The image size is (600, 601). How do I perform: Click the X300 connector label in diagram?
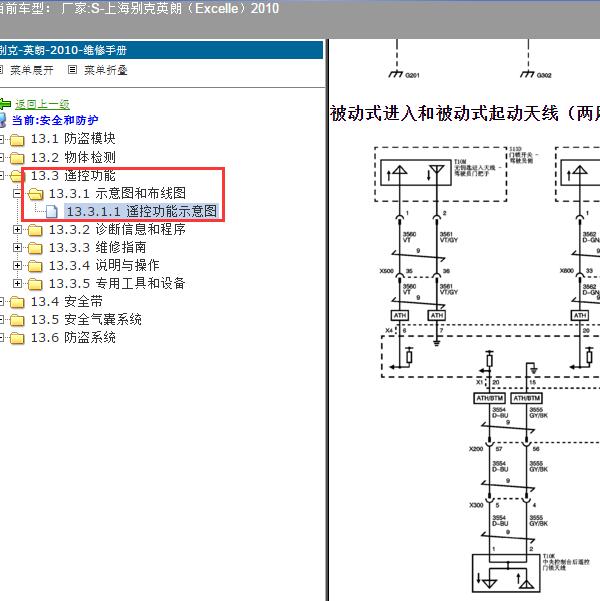(x=476, y=505)
